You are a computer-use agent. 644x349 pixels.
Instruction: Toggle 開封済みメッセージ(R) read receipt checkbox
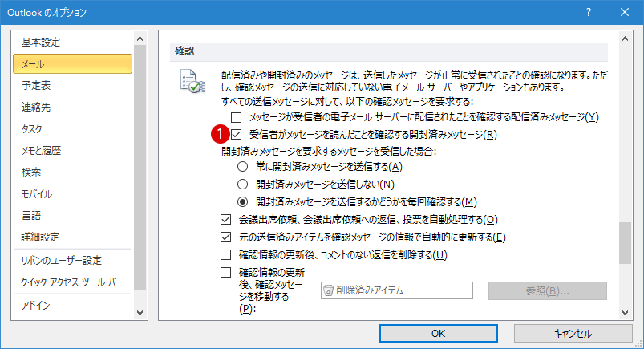click(236, 135)
